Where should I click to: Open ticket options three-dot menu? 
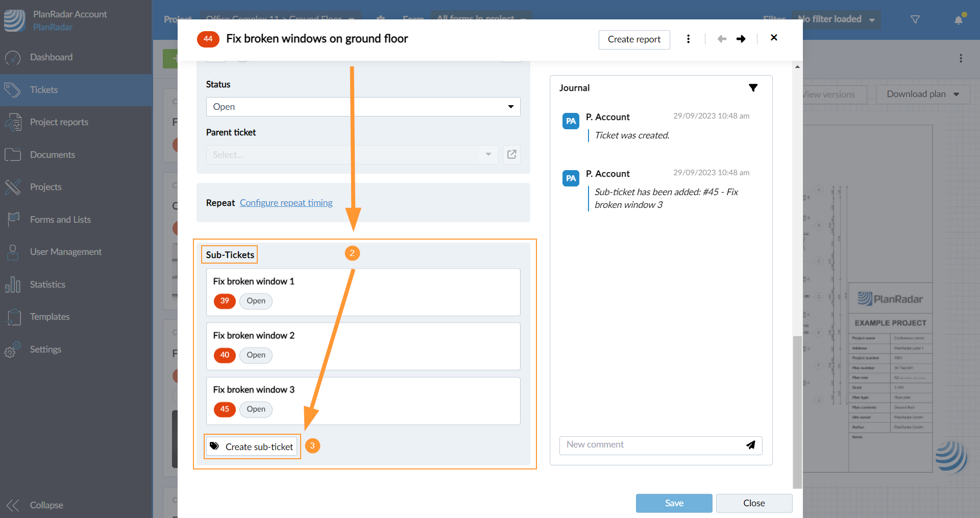(688, 39)
